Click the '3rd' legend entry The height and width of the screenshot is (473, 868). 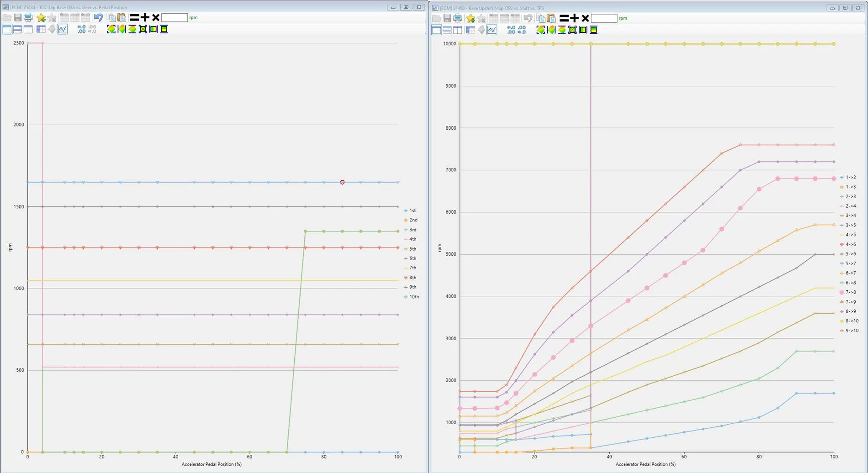pos(410,230)
